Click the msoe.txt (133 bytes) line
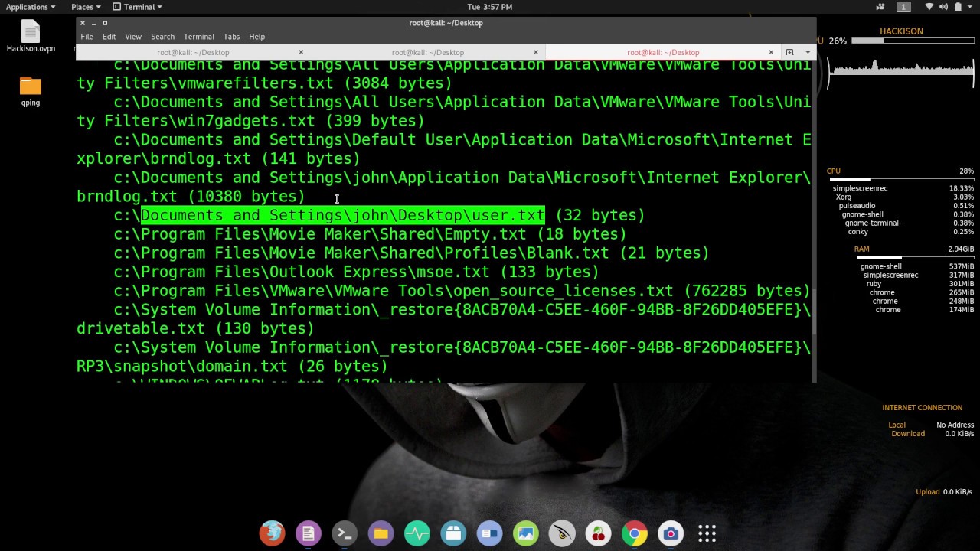The height and width of the screenshot is (551, 980). [356, 272]
